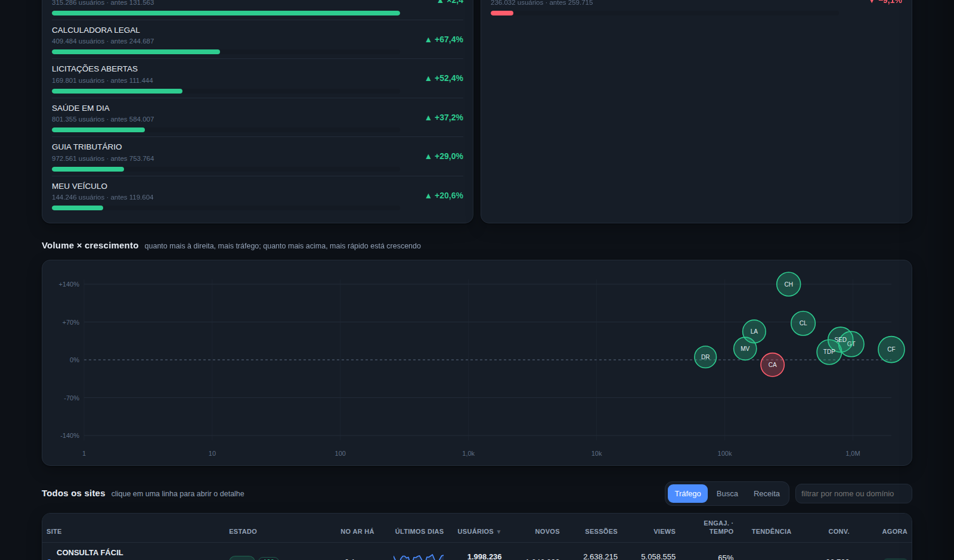Select the CL bubble in the chart
Viewport: 954px width, 560px height.
pos(803,323)
